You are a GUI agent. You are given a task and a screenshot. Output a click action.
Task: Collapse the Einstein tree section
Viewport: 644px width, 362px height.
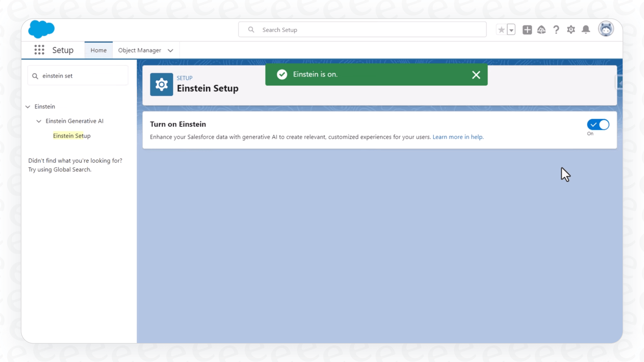click(x=27, y=106)
